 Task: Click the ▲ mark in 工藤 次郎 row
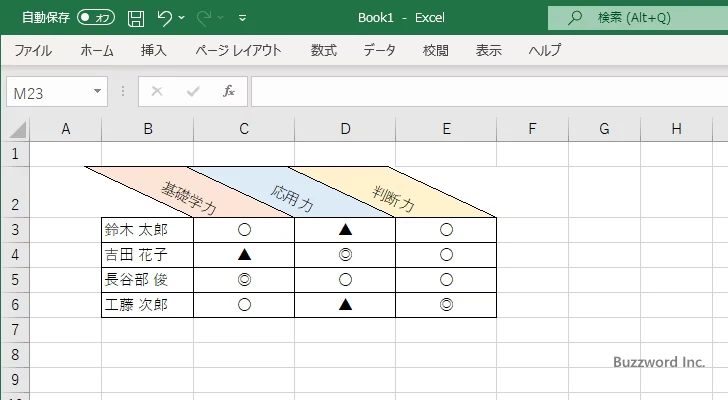345,305
